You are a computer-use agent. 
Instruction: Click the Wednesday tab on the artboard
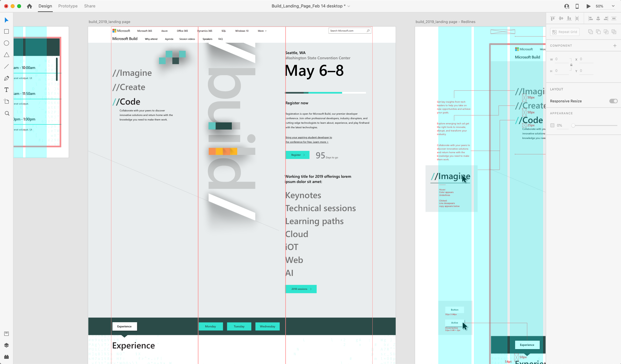(267, 326)
